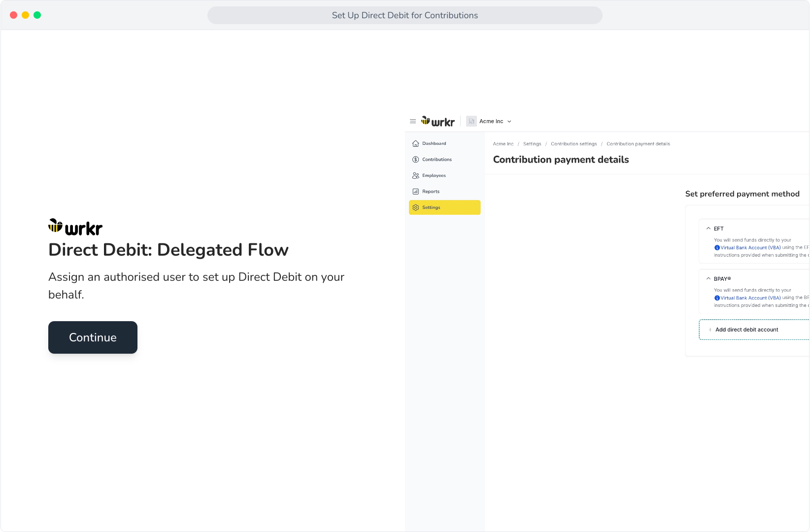Open Reports in the sidebar

coord(444,192)
